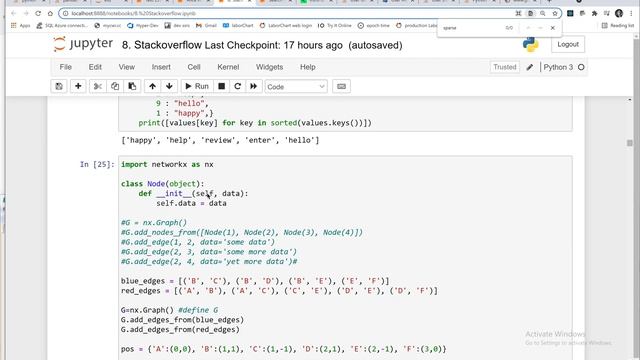Copy selected cells icon
Image resolution: width=640 pixels, height=360 pixels.
coord(115,87)
